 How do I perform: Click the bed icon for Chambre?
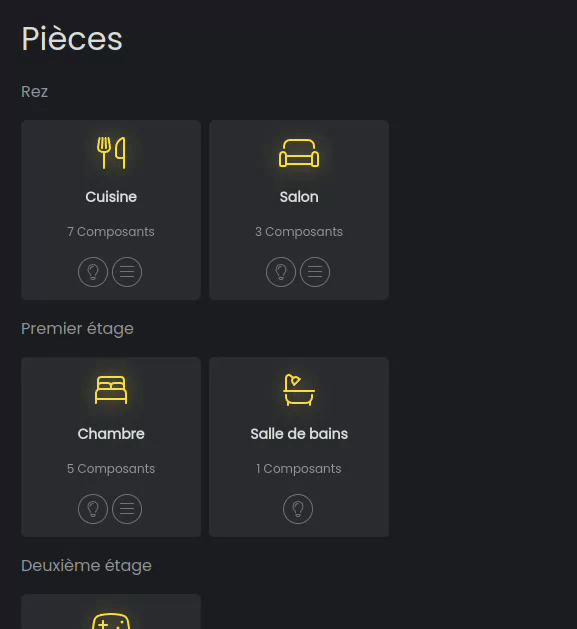coord(111,390)
